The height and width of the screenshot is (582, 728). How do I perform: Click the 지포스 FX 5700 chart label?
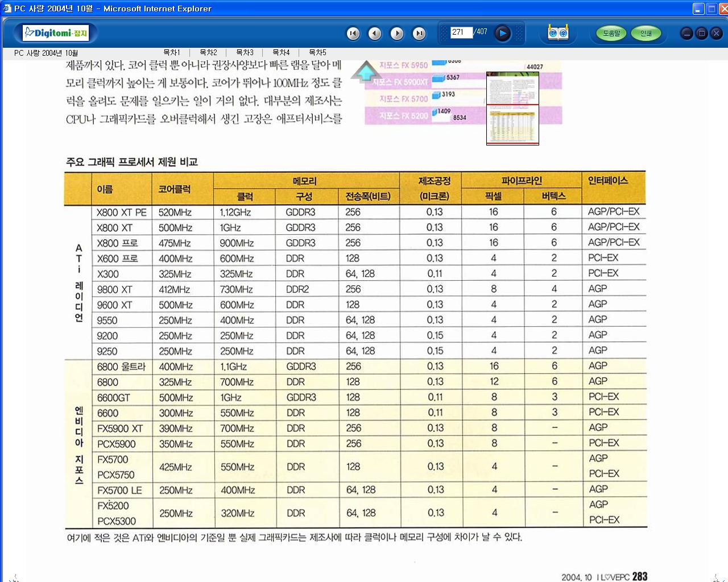coord(403,99)
